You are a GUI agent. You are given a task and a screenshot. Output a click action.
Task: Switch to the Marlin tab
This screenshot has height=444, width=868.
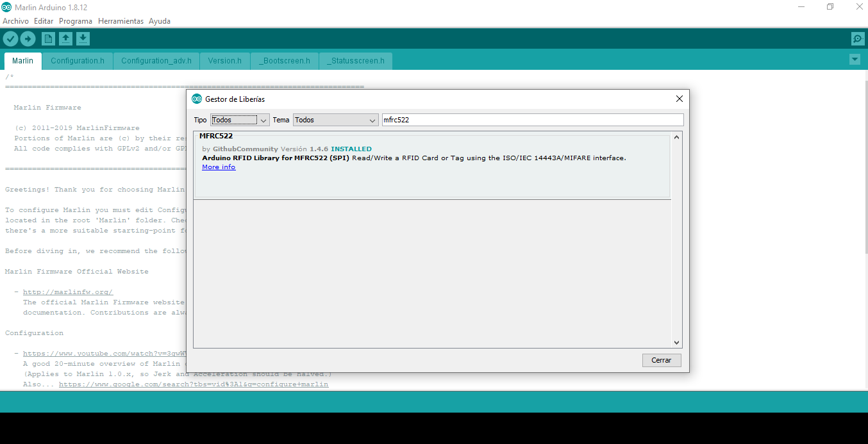(23, 61)
